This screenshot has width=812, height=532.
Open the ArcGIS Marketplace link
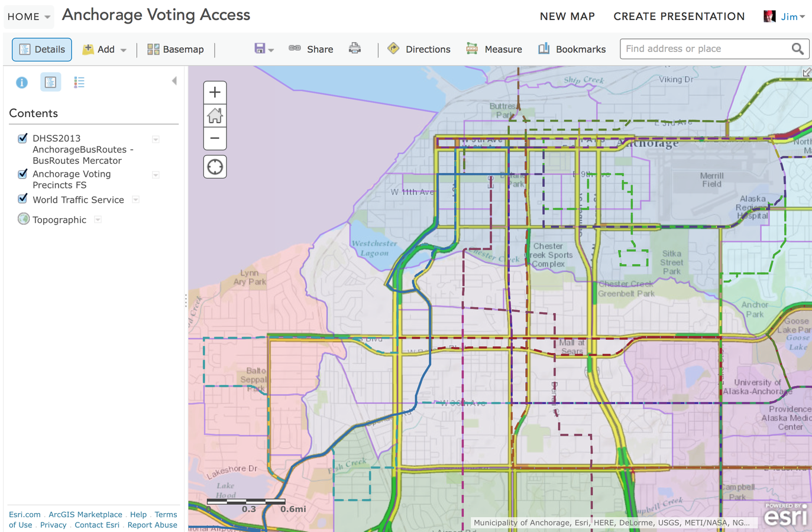tap(85, 515)
